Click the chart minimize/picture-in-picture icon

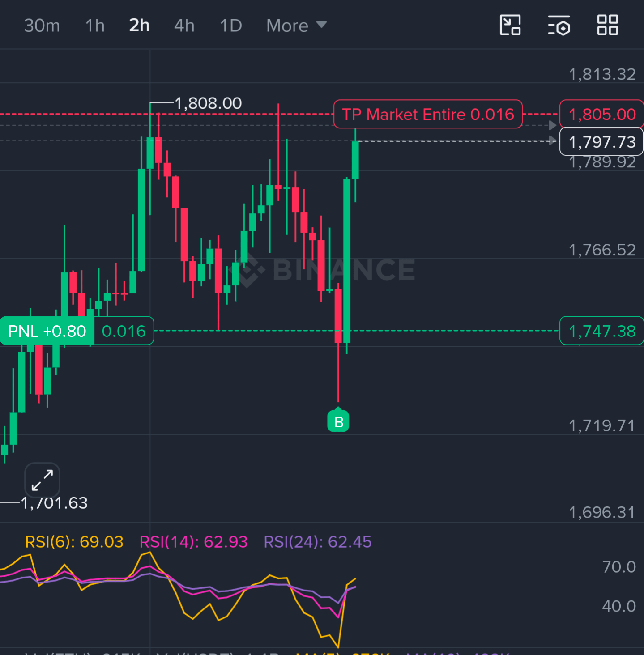(510, 25)
